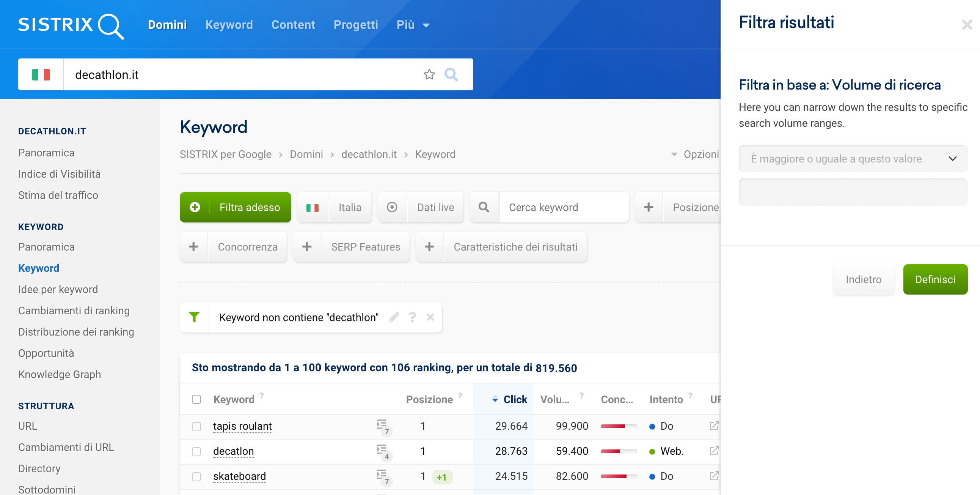The image size is (980, 495).
Task: Check the tapis roulant row checkbox
Action: click(196, 426)
